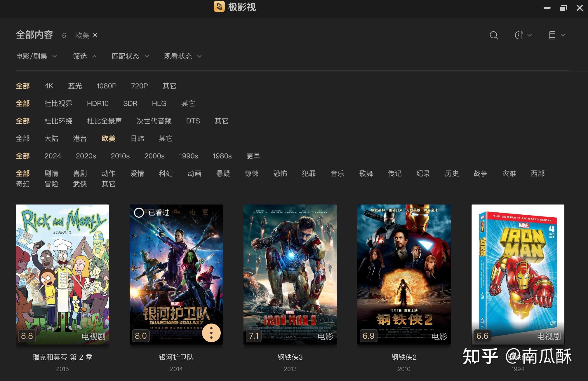
Task: Filter year by 2020s
Action: pyautogui.click(x=86, y=156)
